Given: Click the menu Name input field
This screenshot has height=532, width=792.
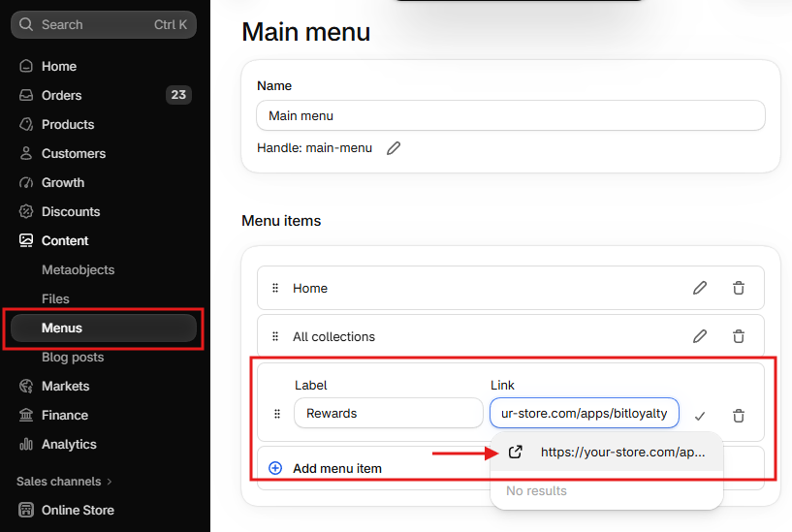Looking at the screenshot, I should click(x=511, y=115).
